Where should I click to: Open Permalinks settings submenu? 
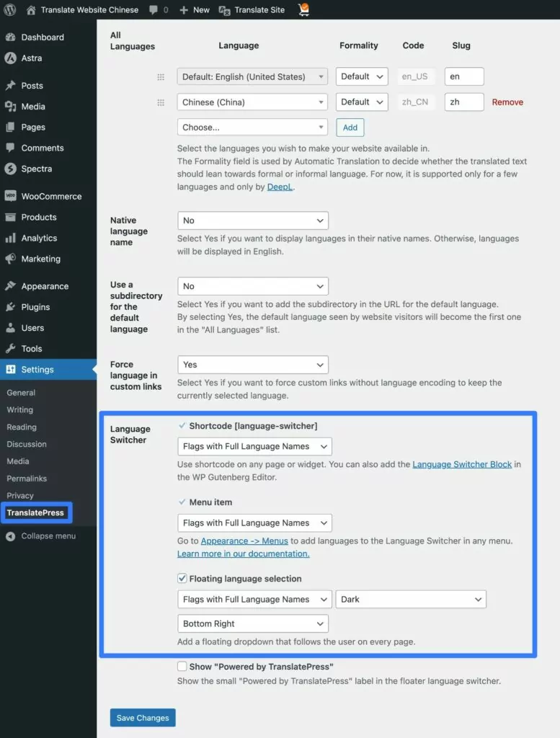(27, 479)
